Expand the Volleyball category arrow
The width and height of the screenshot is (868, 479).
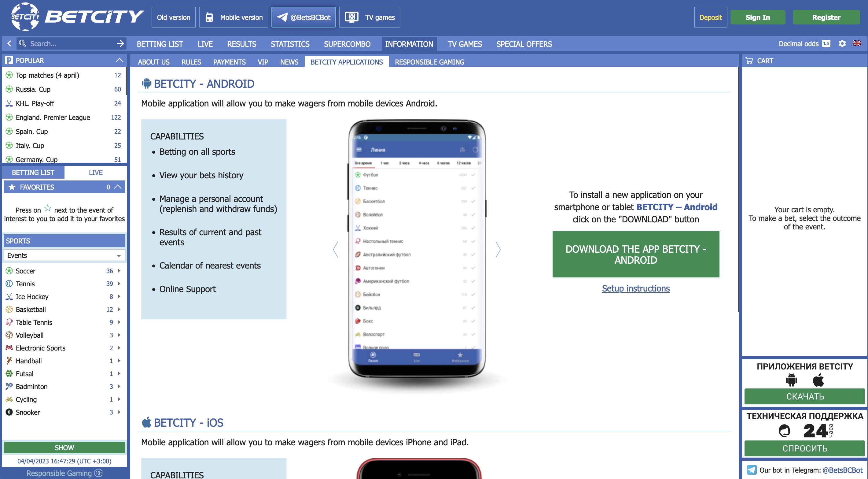[x=119, y=335]
